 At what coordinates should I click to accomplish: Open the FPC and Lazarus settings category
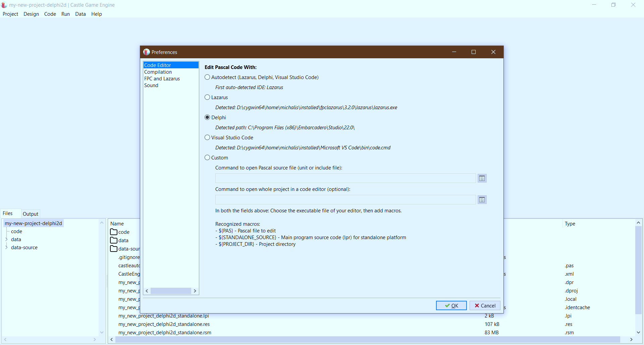pos(162,78)
